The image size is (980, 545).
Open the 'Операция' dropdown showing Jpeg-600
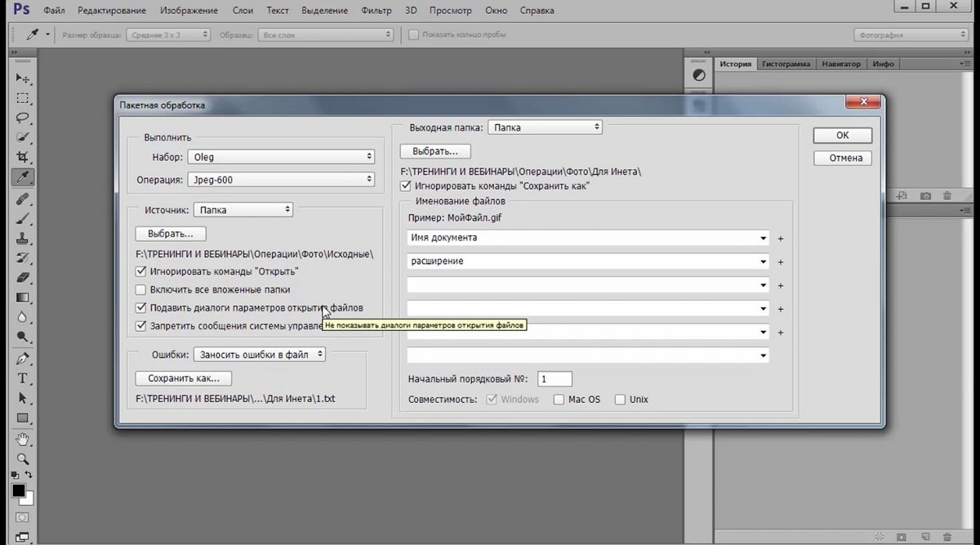click(x=281, y=179)
